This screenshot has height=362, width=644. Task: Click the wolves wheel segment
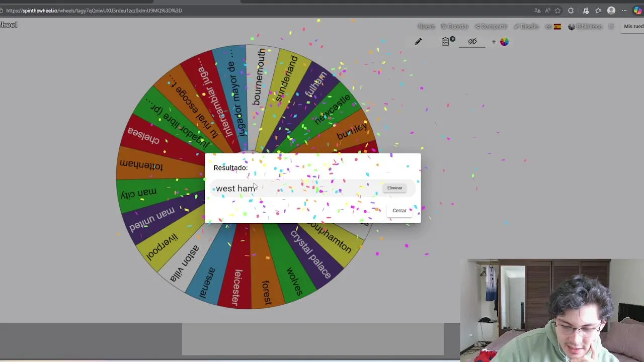294,282
